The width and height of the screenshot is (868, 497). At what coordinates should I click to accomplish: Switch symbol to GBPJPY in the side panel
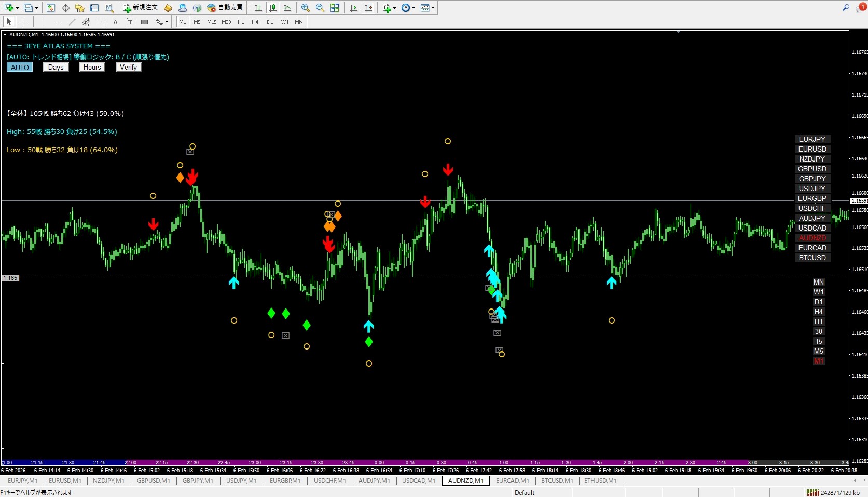tap(812, 179)
